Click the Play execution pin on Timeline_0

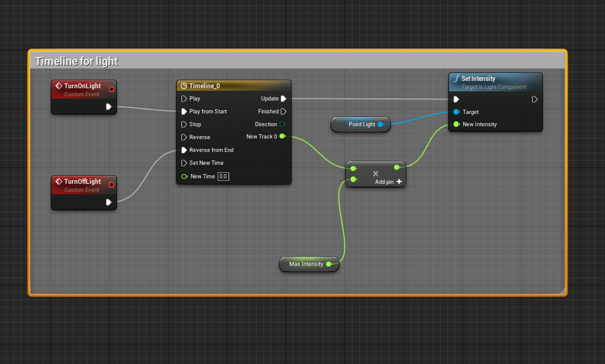tap(184, 99)
